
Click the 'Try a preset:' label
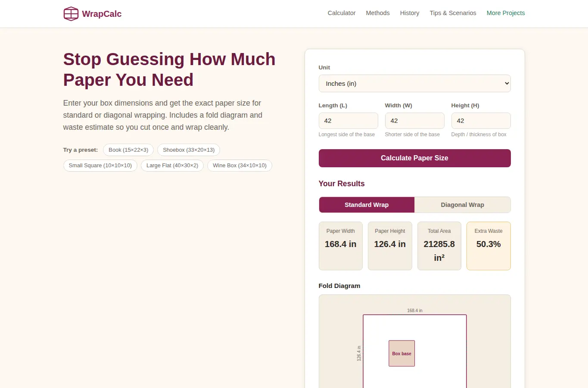pyautogui.click(x=81, y=150)
